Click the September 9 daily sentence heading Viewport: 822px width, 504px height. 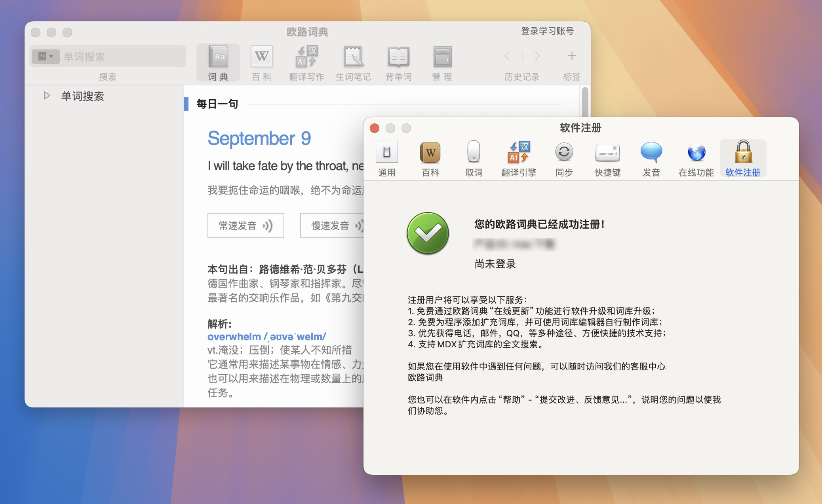click(x=259, y=138)
